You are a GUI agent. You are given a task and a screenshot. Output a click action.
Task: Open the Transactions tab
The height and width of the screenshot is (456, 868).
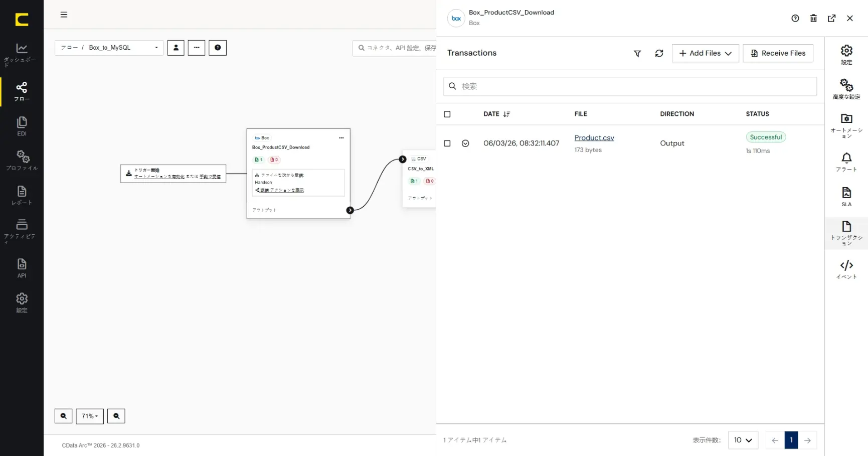[846, 233]
